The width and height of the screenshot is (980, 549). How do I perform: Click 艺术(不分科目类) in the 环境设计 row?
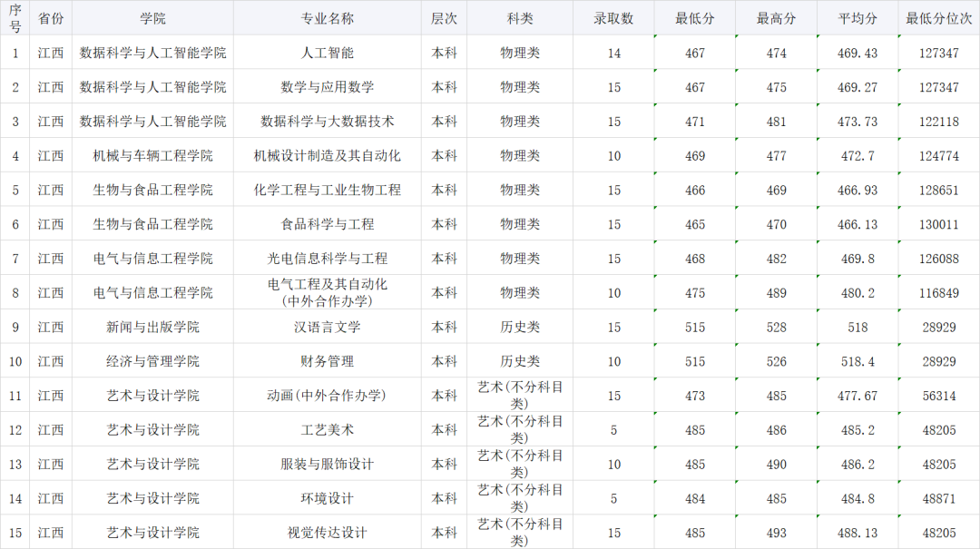coord(519,498)
